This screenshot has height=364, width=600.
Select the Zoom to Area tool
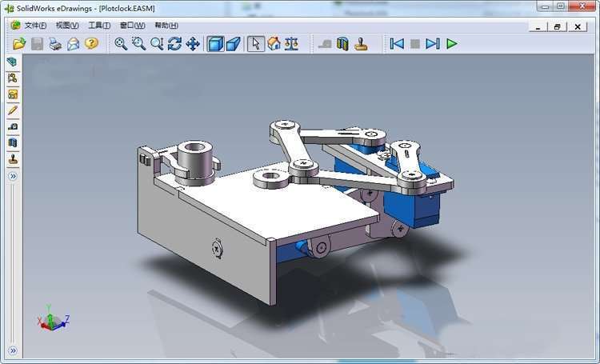[138, 44]
